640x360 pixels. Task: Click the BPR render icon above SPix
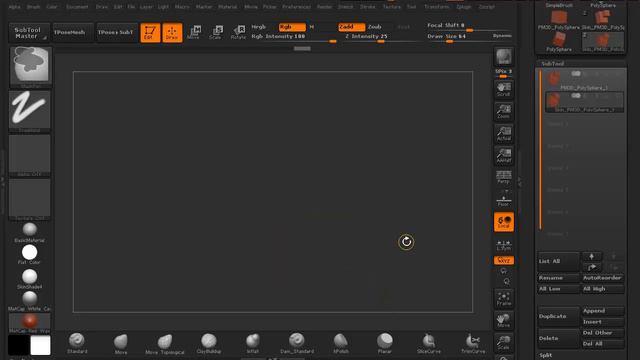(504, 57)
